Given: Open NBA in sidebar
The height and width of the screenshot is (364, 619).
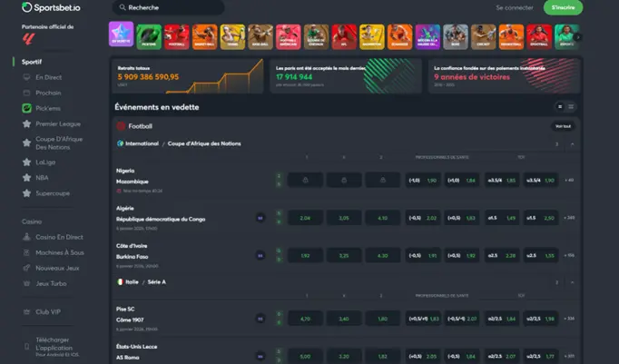Looking at the screenshot, I should point(42,178).
